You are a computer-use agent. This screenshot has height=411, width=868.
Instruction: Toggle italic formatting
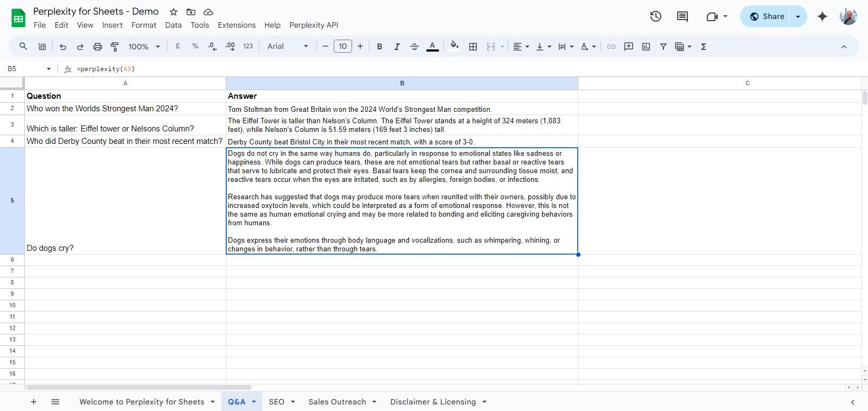[397, 47]
